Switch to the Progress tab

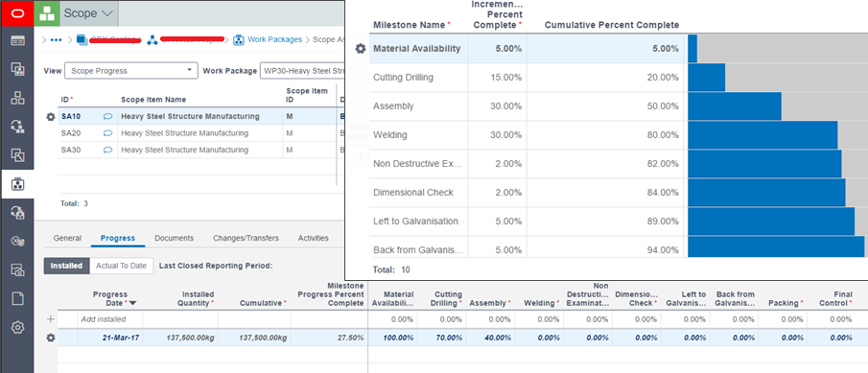coord(117,238)
